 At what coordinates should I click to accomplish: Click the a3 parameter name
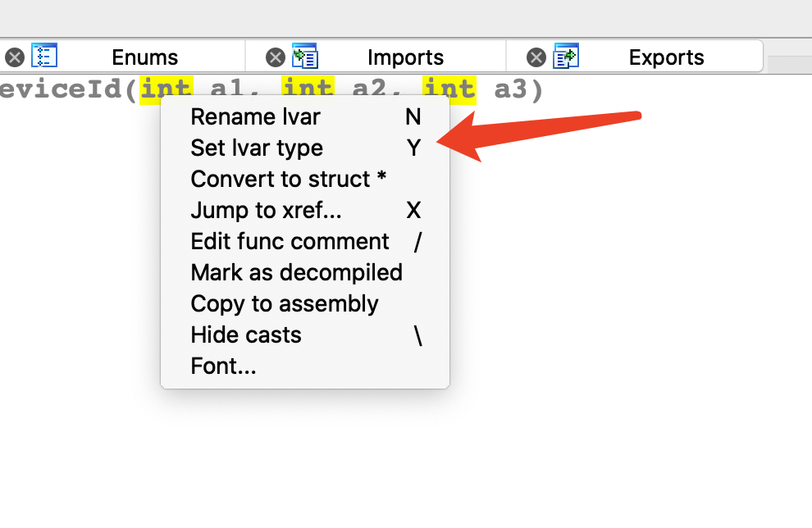510,89
